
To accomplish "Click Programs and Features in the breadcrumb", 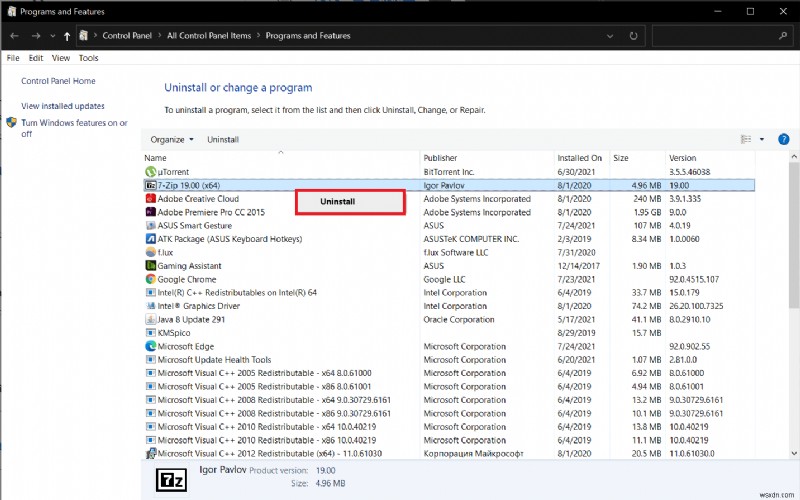I will 308,36.
